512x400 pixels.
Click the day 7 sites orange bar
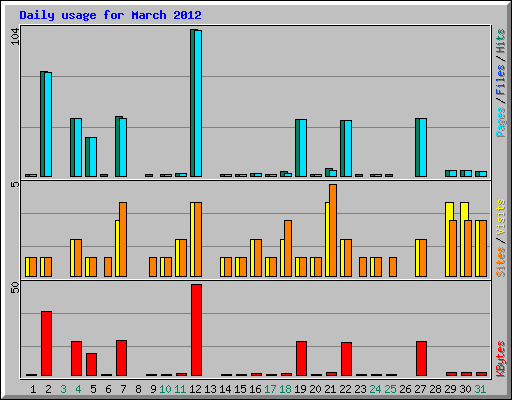123,239
